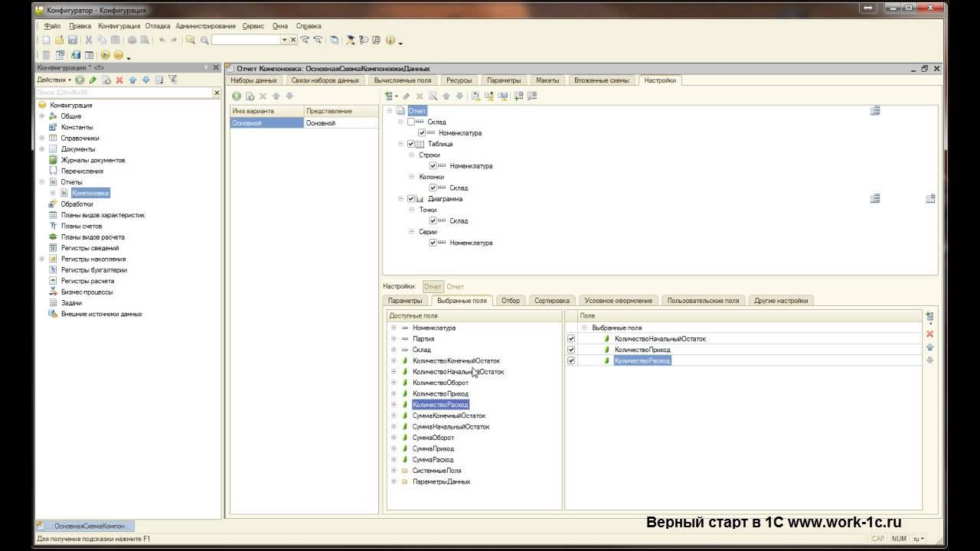This screenshot has height=551, width=980.
Task: Select СуммаОборот in available fields list
Action: (x=433, y=438)
